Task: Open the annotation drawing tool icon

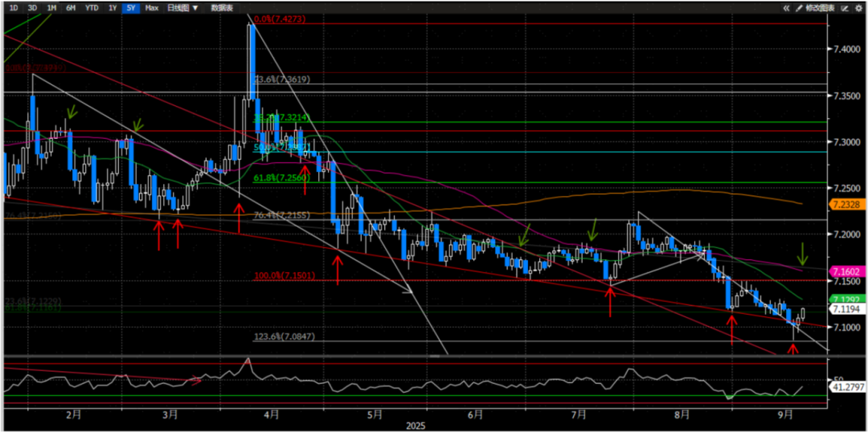Action: (x=845, y=8)
